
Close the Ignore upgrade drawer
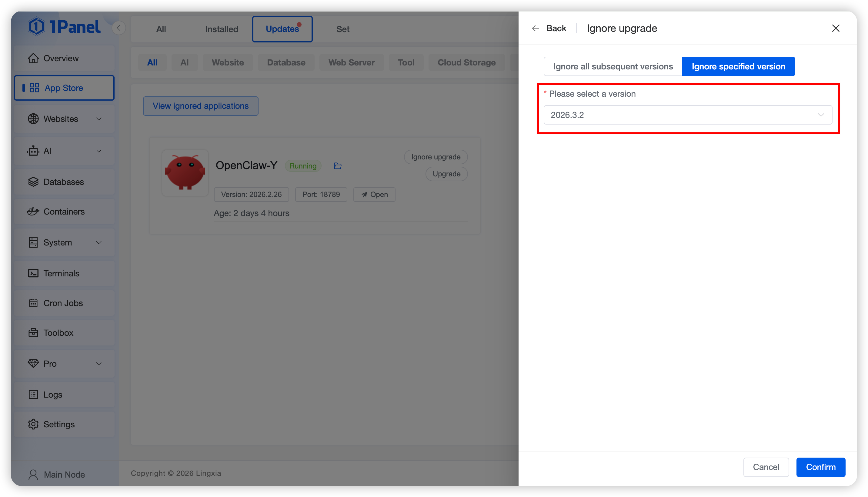[x=835, y=28]
